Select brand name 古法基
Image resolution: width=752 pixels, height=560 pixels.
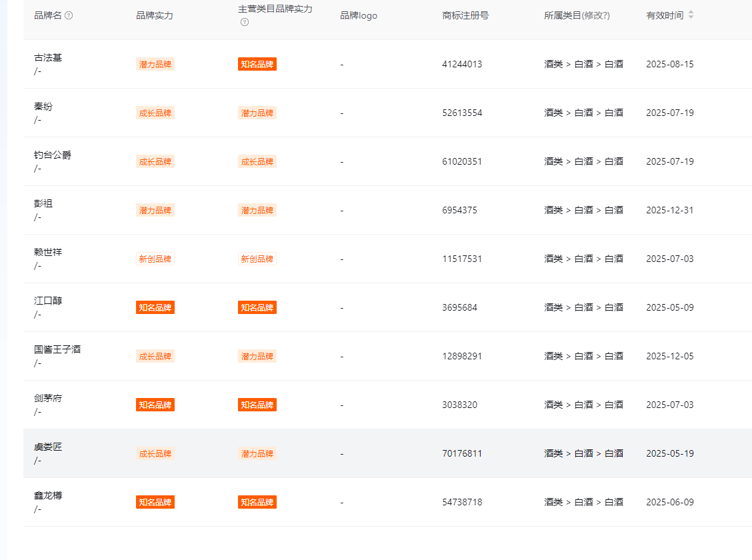(48, 57)
